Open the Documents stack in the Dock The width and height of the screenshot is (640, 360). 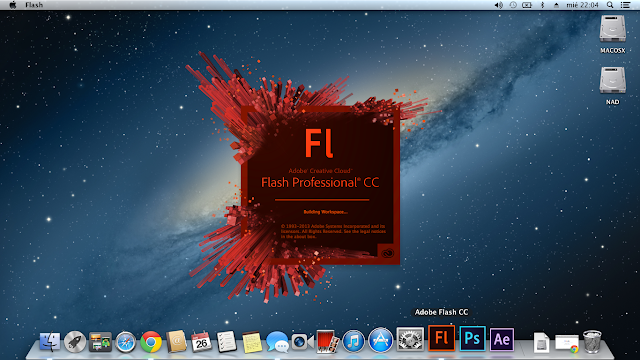point(541,342)
